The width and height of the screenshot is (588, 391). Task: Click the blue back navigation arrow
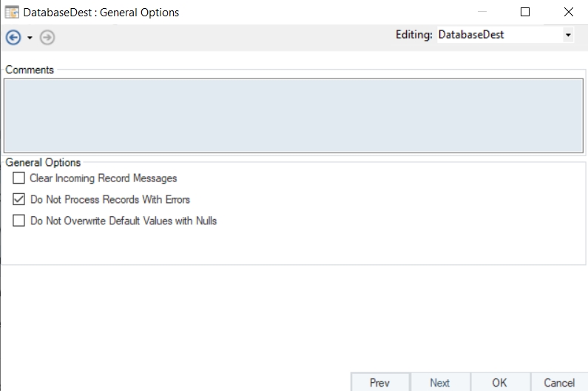pos(13,37)
